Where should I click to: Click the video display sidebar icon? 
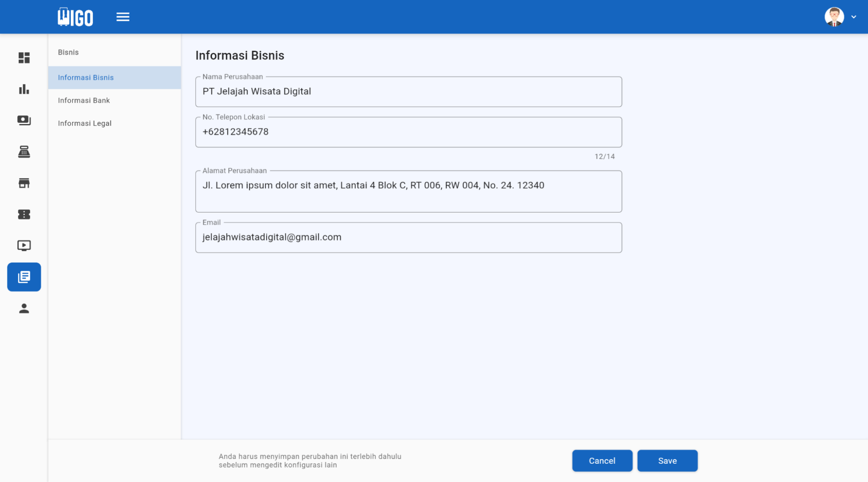point(24,246)
